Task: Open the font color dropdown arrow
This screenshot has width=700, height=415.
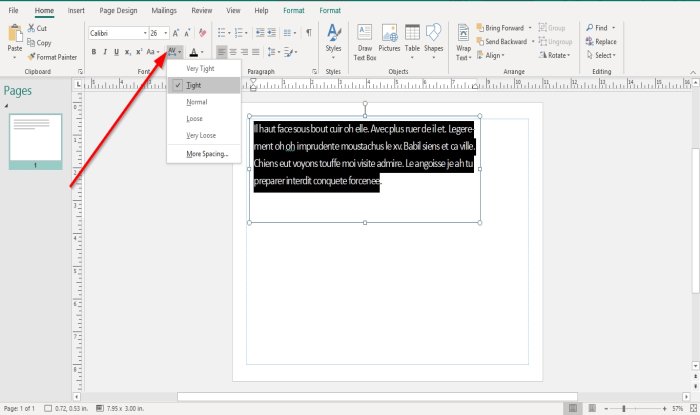Action: 202,52
